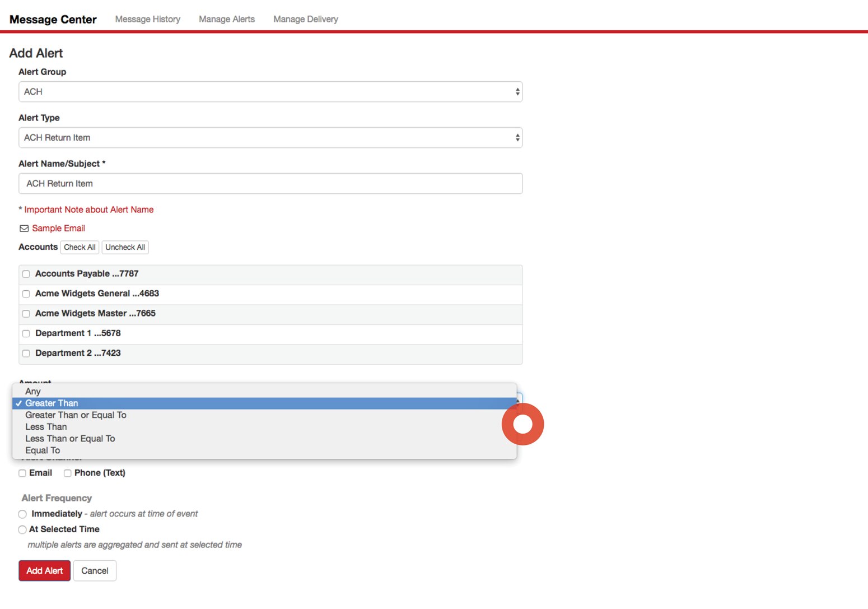
Task: Enable the Phone (Text) alert channel
Action: (67, 473)
